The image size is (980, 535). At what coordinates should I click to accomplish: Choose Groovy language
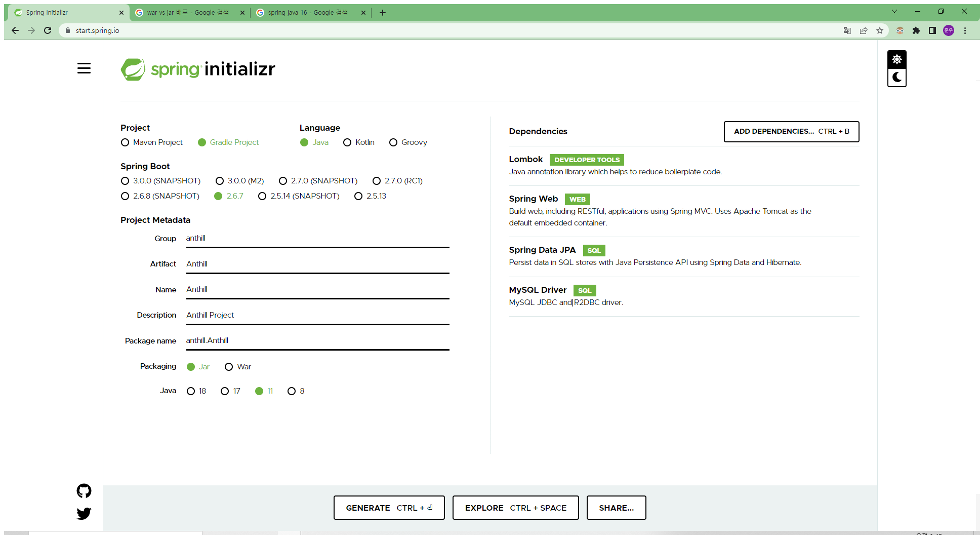point(408,142)
